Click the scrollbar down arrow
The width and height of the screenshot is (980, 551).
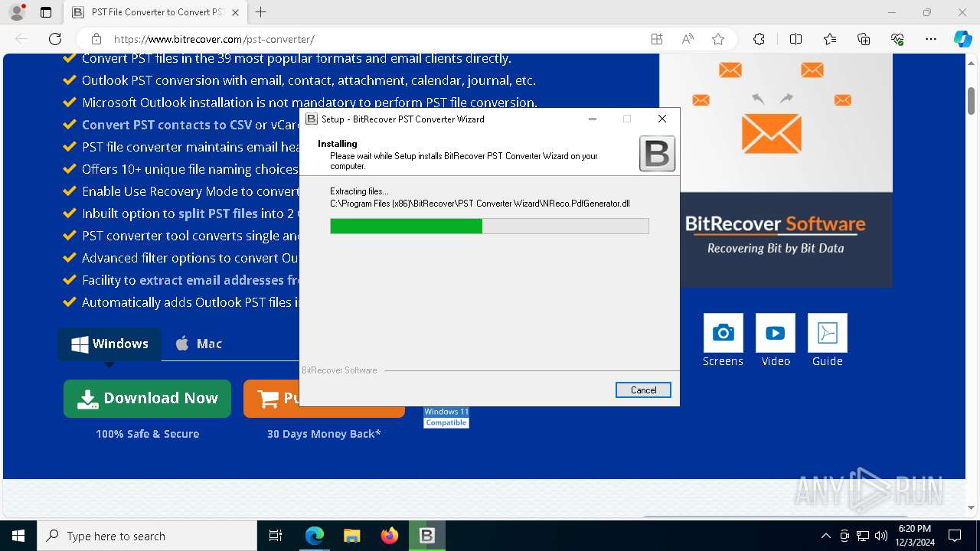pos(972,507)
